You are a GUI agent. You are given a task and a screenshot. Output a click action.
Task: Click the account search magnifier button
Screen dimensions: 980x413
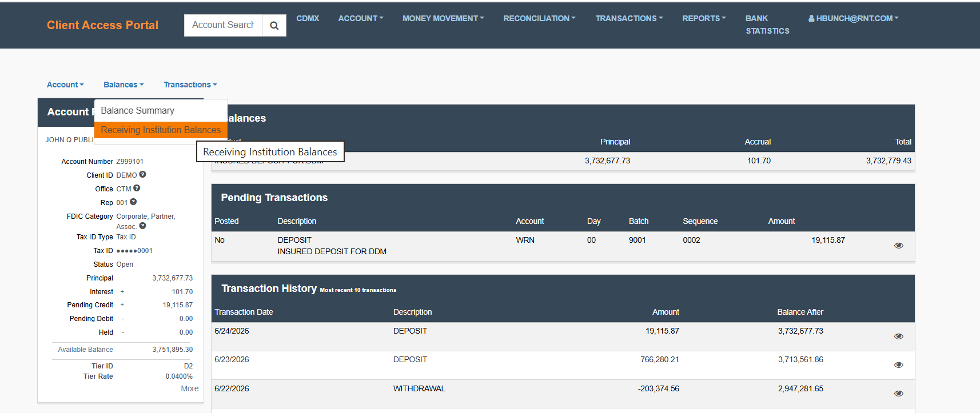pyautogui.click(x=274, y=25)
